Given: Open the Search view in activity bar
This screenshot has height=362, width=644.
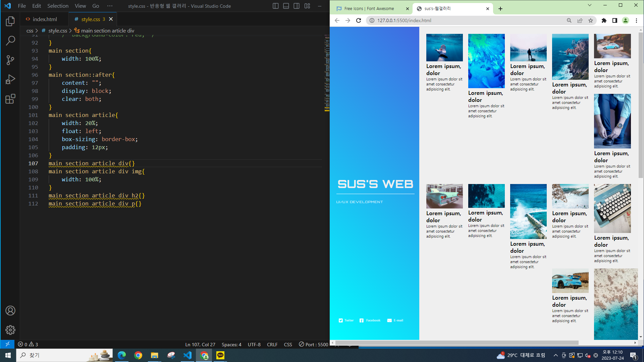Looking at the screenshot, I should click(10, 41).
